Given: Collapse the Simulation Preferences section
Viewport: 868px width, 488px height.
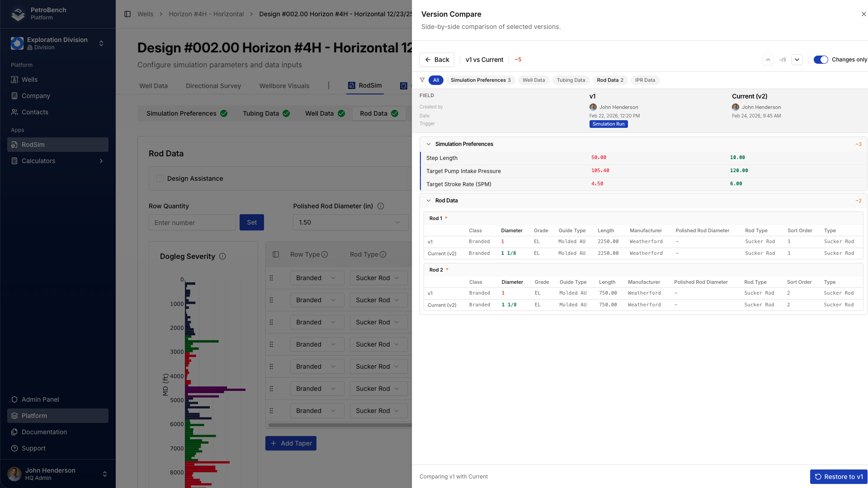Looking at the screenshot, I should [x=429, y=144].
